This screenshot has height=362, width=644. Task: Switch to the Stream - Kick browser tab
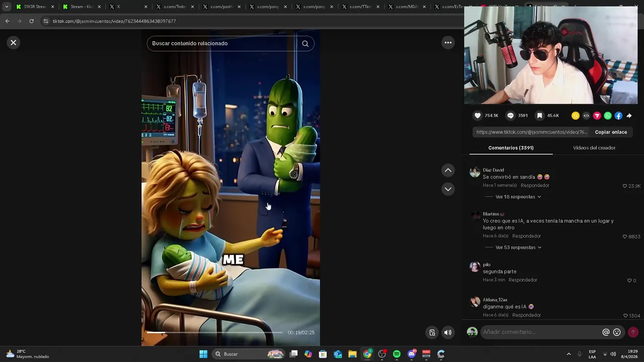(80, 7)
